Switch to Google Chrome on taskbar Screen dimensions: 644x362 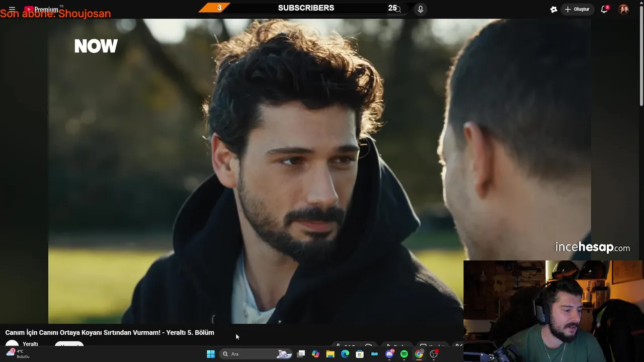pos(419,354)
